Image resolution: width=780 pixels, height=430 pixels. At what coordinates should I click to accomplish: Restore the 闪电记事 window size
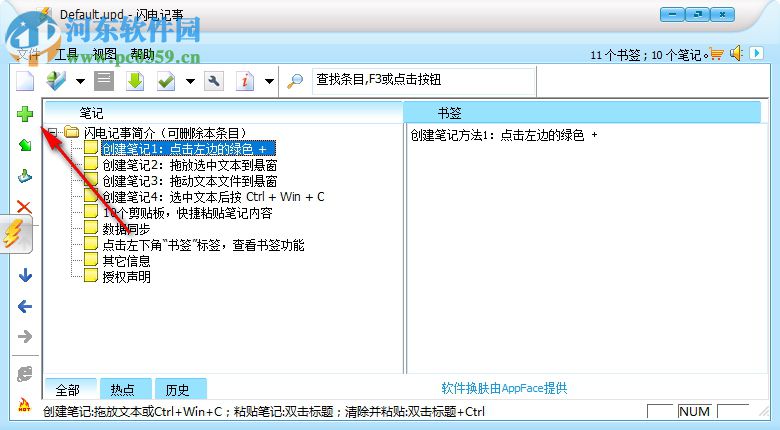tap(697, 14)
